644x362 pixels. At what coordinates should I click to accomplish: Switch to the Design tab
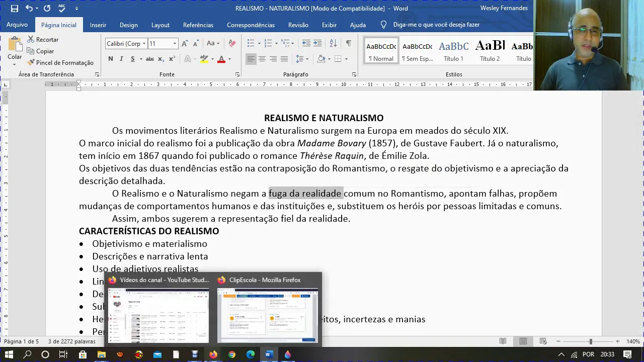click(x=129, y=25)
